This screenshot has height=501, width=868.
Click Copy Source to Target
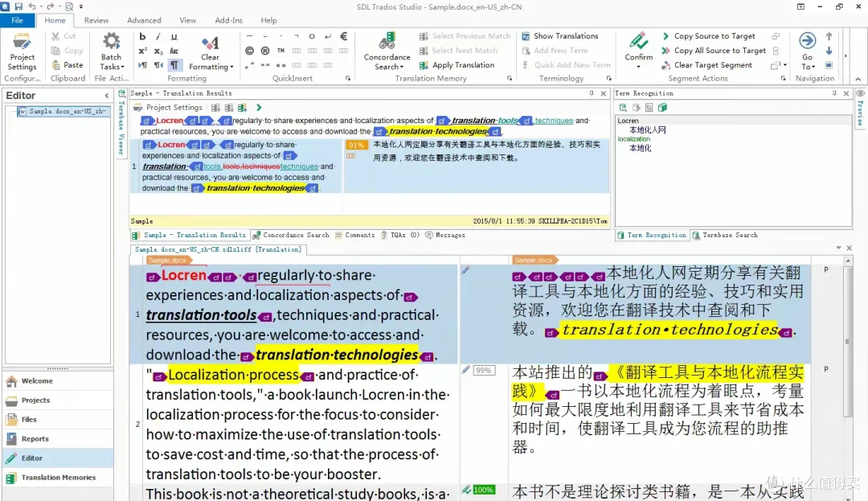tap(708, 36)
